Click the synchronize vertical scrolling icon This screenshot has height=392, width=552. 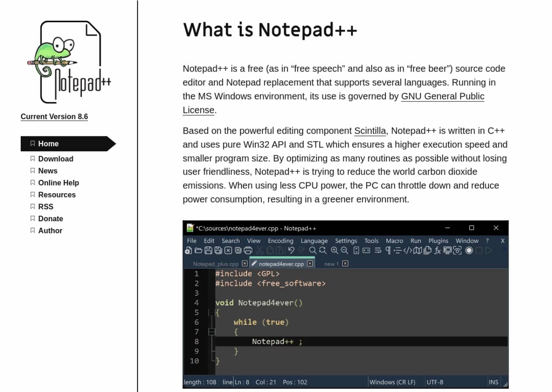click(356, 250)
